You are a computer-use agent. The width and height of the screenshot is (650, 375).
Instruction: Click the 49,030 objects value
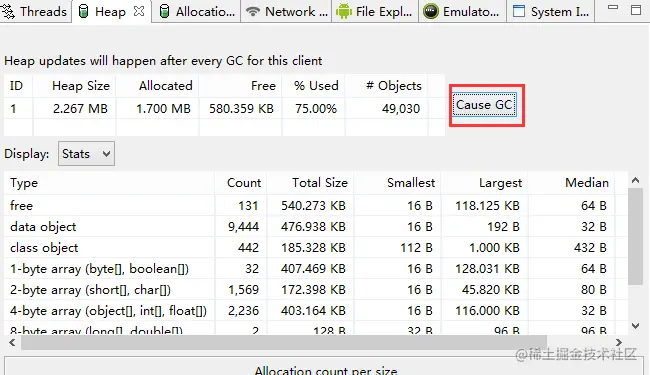pos(401,109)
